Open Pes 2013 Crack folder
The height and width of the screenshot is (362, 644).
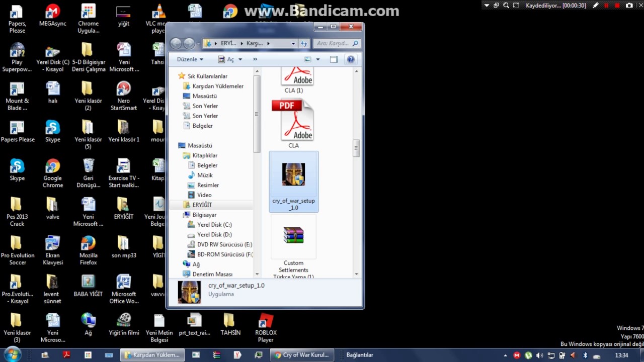click(x=17, y=211)
